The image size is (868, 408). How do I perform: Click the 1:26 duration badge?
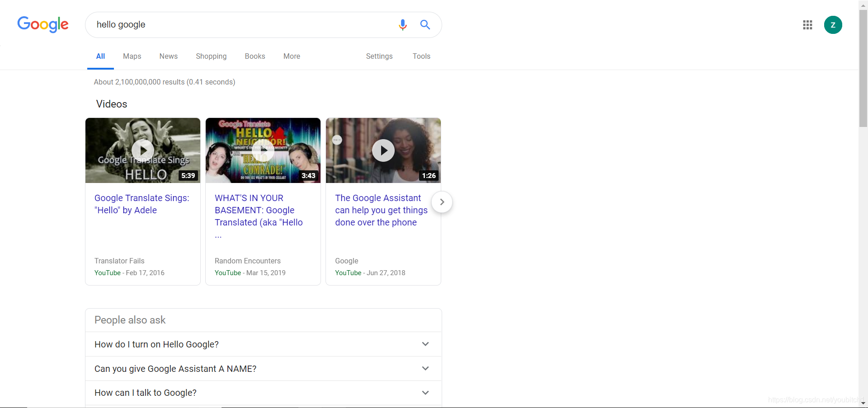coord(429,176)
